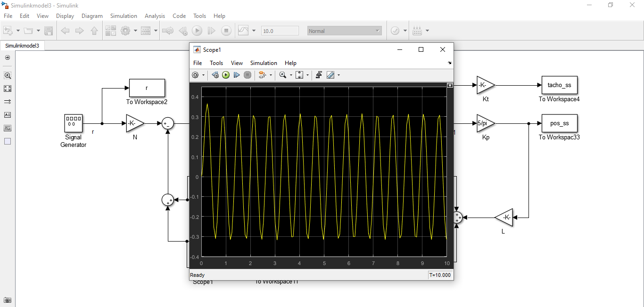
Task: Click the Fit to View icon in palette
Action: coord(8,89)
